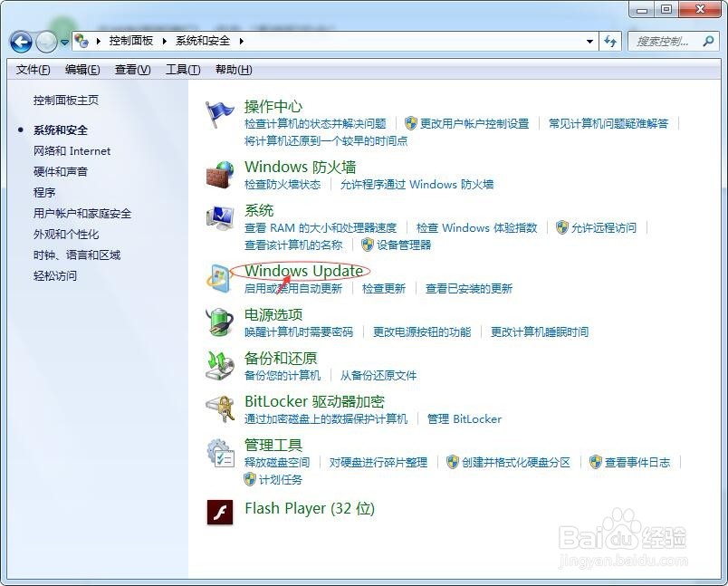This screenshot has height=586, width=728.
Task: Click 检查计算机的状态并解决问题 link
Action: click(x=315, y=123)
